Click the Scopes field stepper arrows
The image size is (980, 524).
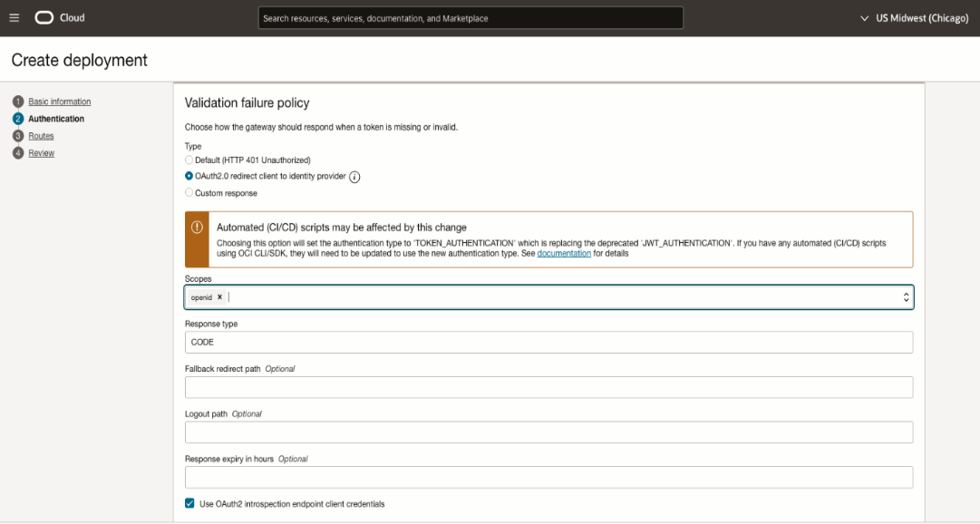click(x=905, y=296)
